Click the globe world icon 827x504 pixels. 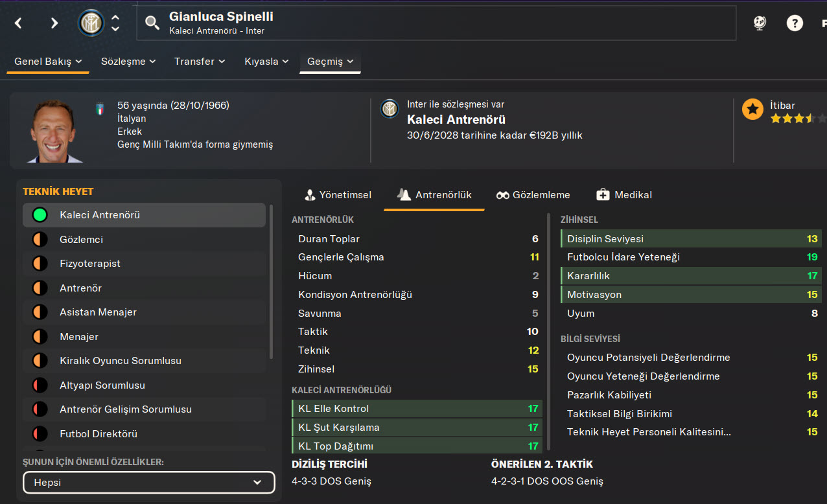click(x=760, y=23)
